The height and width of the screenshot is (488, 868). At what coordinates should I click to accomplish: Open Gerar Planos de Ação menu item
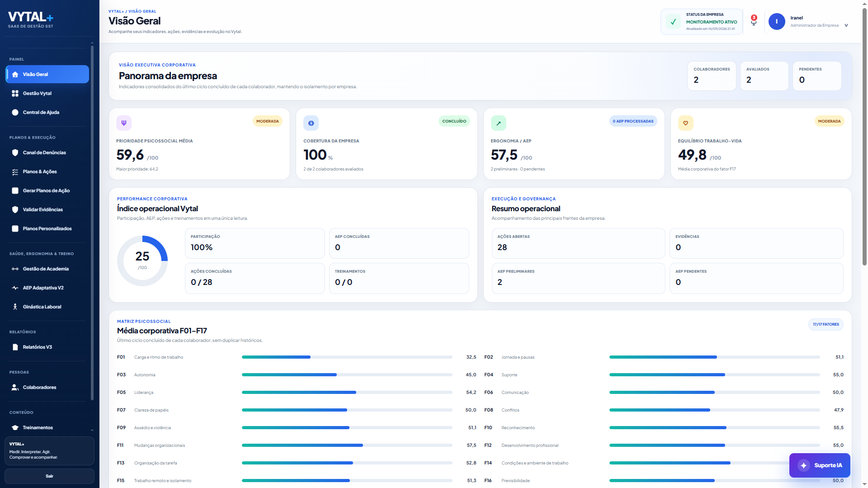(x=47, y=191)
